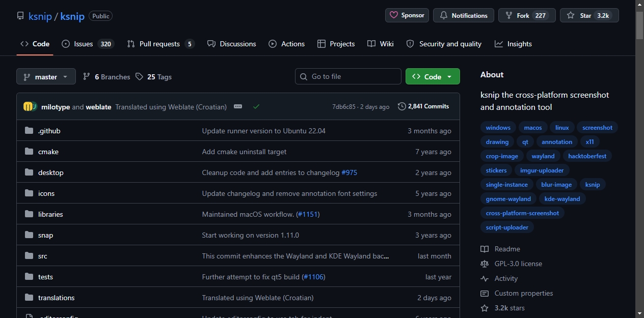Click the src folder icon

pos(29,256)
